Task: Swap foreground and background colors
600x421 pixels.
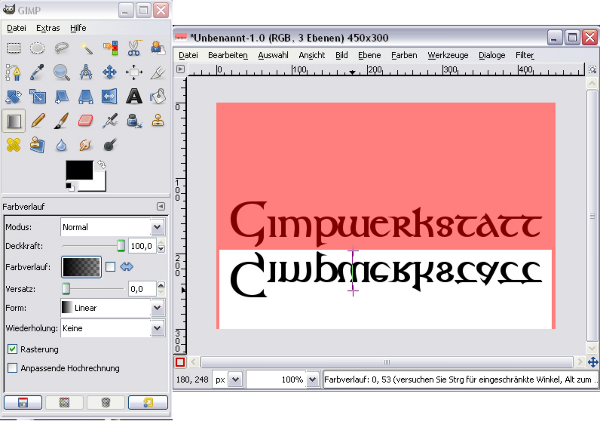Action: tap(101, 165)
